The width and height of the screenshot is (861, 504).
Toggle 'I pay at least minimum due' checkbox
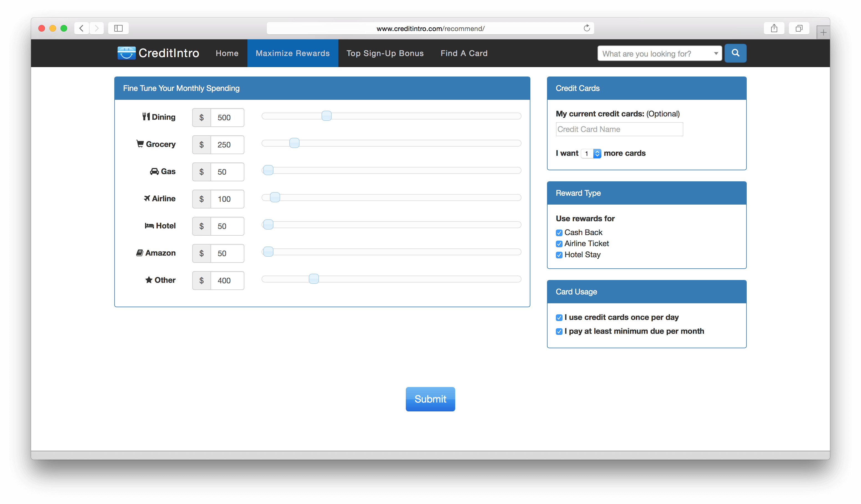[559, 332]
